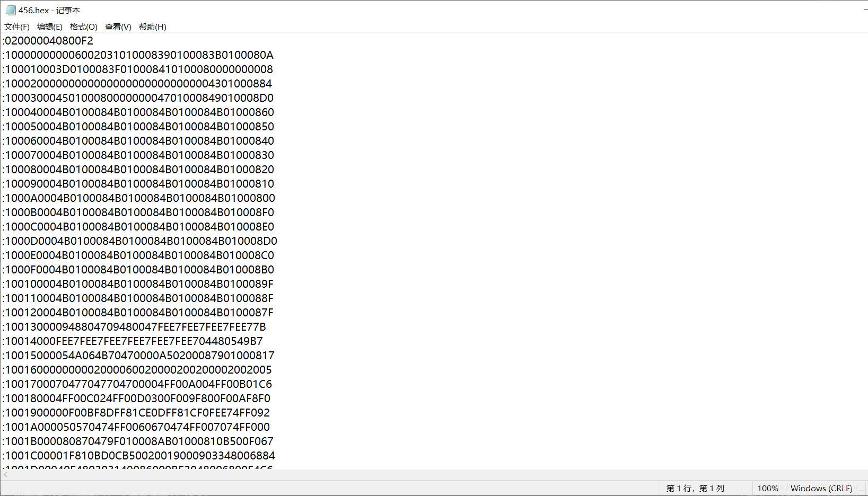Click the line starting with :100010003D
The height and width of the screenshot is (496, 868).
pyautogui.click(x=138, y=69)
